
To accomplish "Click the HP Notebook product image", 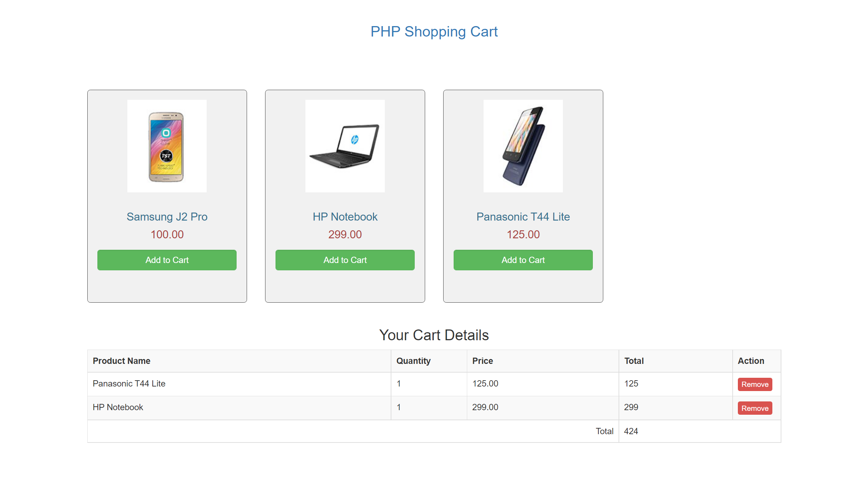I will click(345, 146).
